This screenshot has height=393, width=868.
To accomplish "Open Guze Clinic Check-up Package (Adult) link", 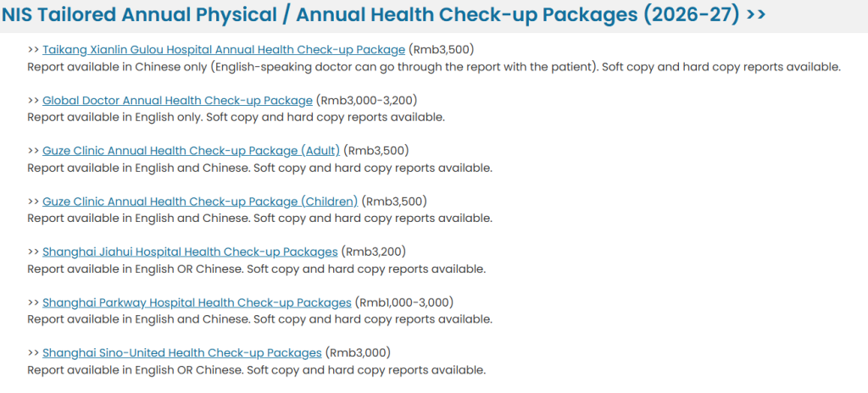I will [191, 151].
